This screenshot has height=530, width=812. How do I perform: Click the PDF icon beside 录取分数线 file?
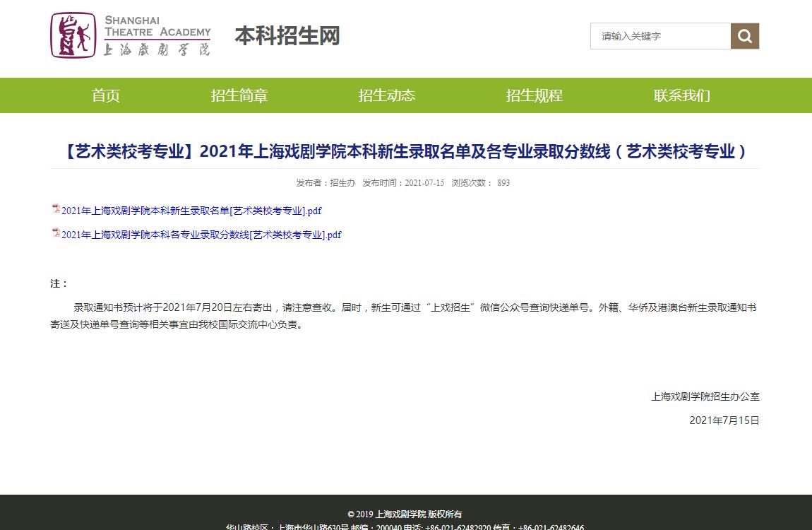[56, 233]
